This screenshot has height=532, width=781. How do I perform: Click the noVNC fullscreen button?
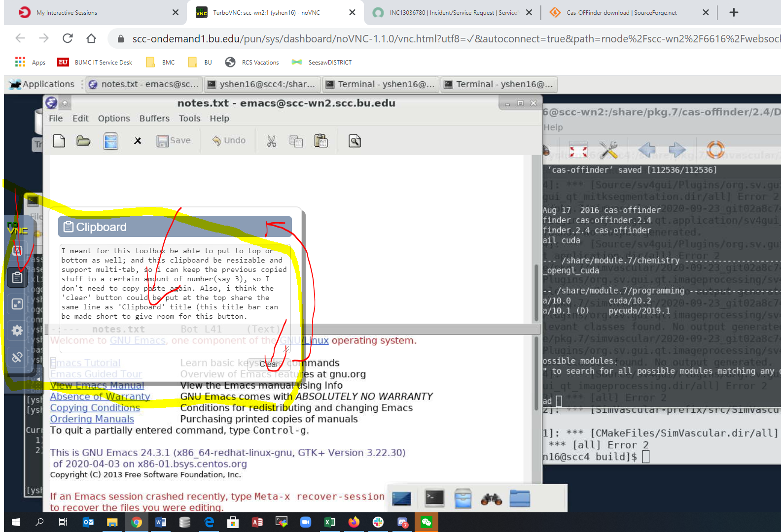click(17, 304)
